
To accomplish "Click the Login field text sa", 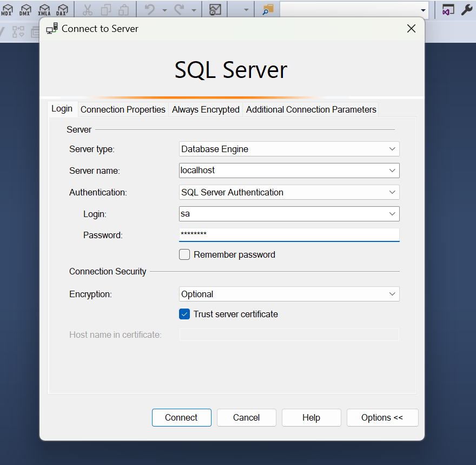I will (185, 214).
